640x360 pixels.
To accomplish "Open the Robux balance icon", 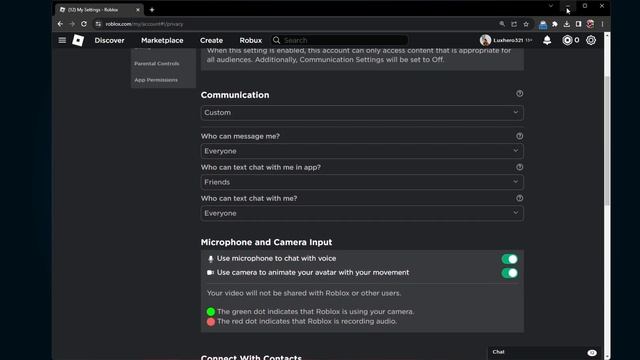I will [x=567, y=40].
